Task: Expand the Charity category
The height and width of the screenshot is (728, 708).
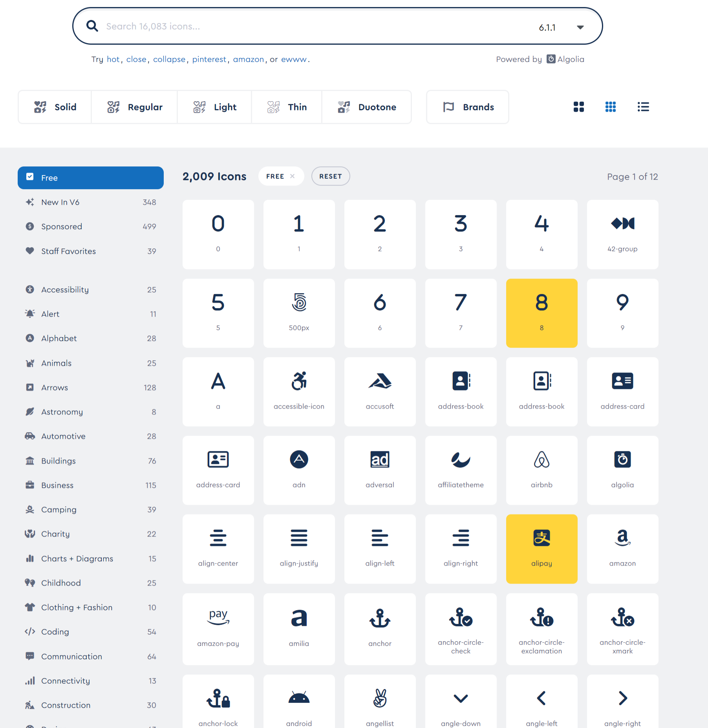Action: (55, 534)
